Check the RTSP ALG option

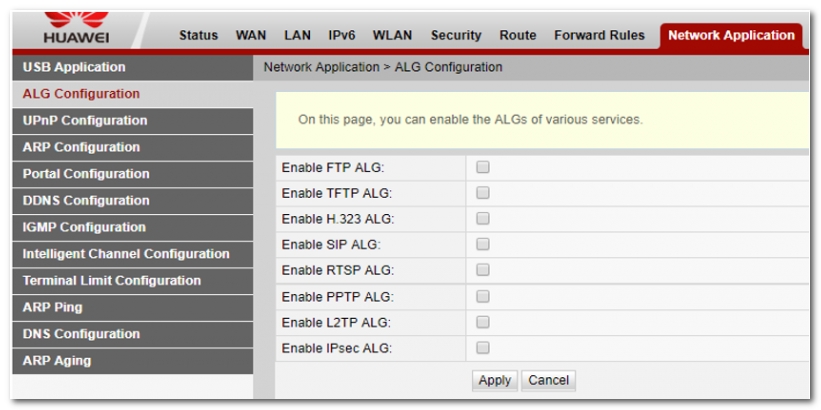(483, 270)
